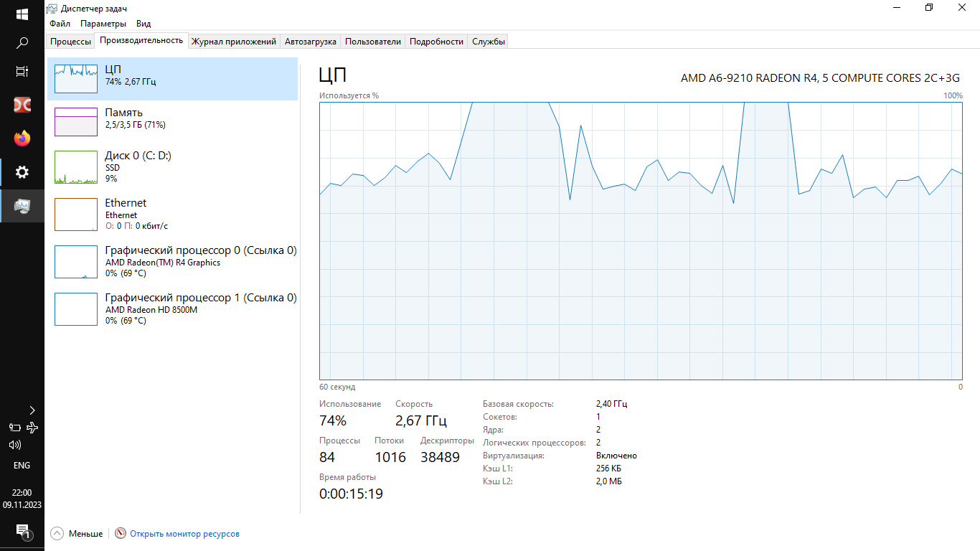Select the Диск 0 (C: D:) graph icon

coord(76,167)
